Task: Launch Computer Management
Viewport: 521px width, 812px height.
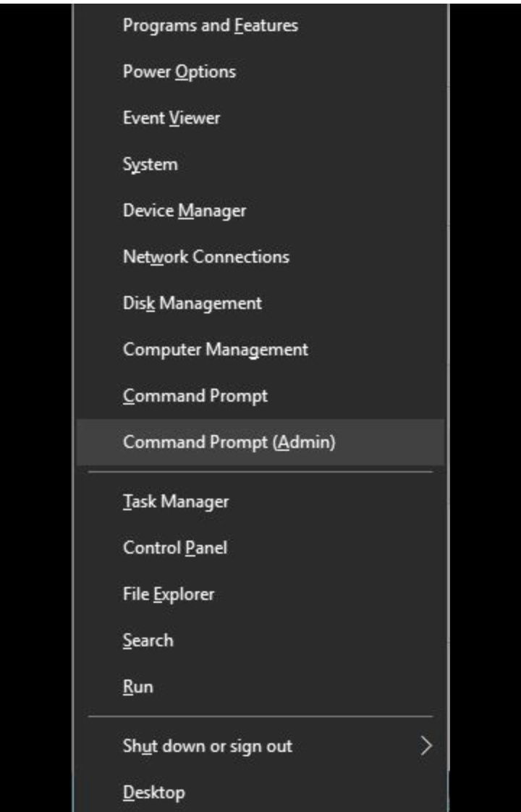Action: 216,350
